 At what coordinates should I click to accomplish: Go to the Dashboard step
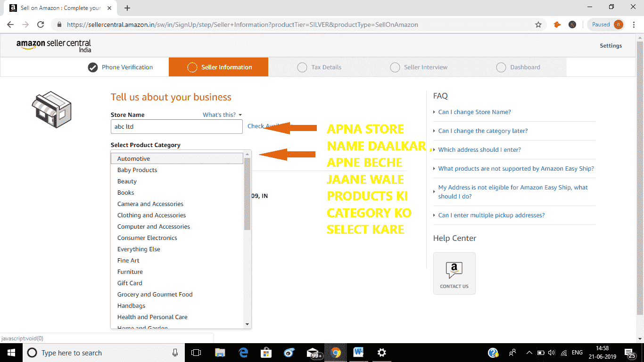(518, 67)
